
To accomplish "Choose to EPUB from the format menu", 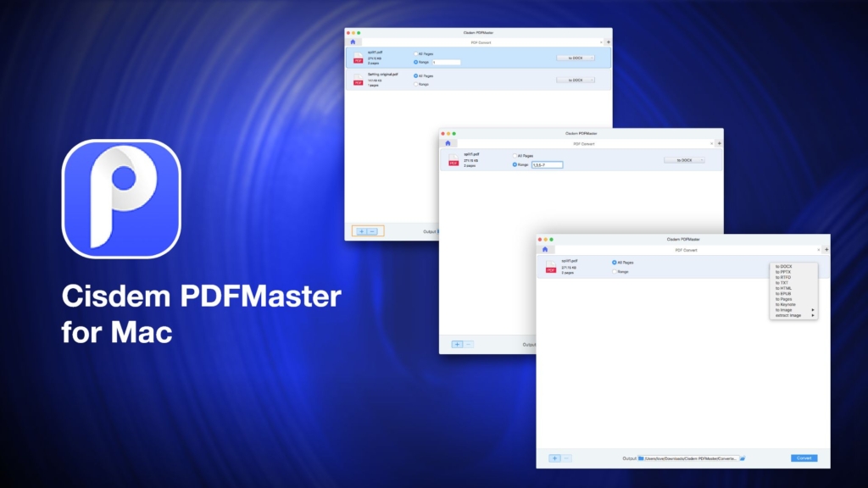I will (782, 294).
